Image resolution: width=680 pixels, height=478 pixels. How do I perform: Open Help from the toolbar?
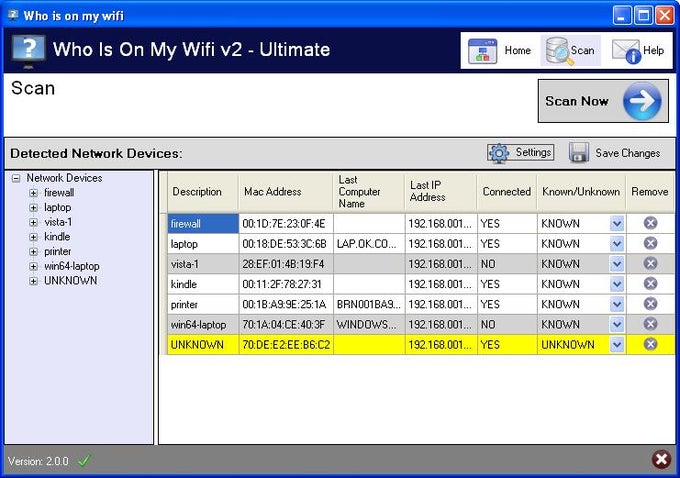coord(626,51)
